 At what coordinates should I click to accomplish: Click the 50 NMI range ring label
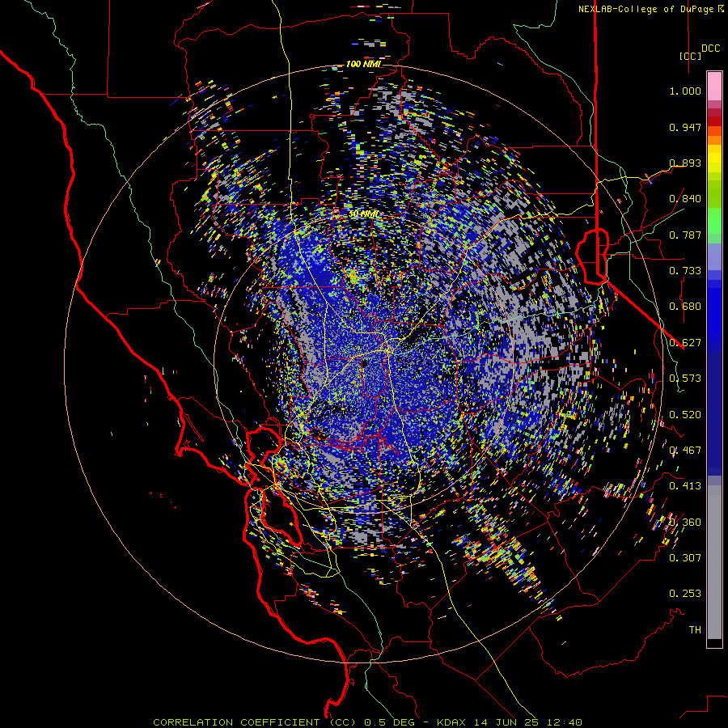point(363,214)
